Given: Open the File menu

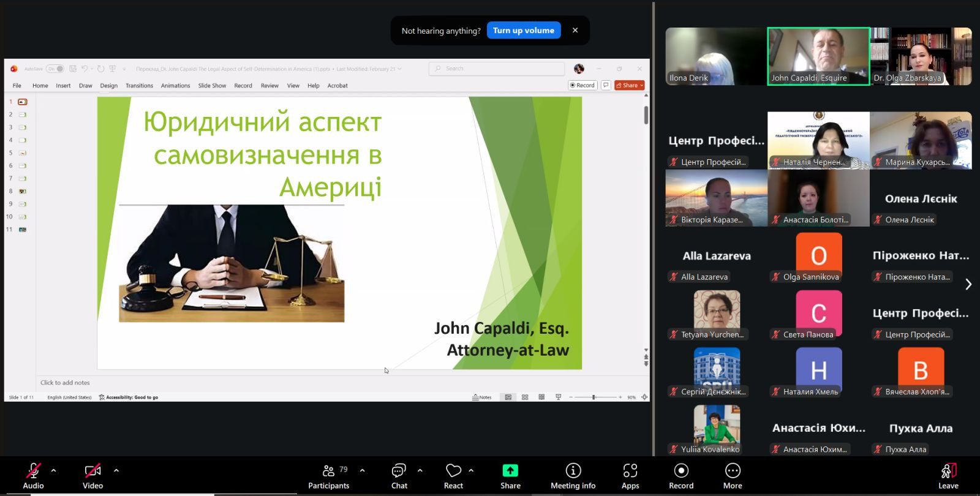Looking at the screenshot, I should tap(17, 86).
